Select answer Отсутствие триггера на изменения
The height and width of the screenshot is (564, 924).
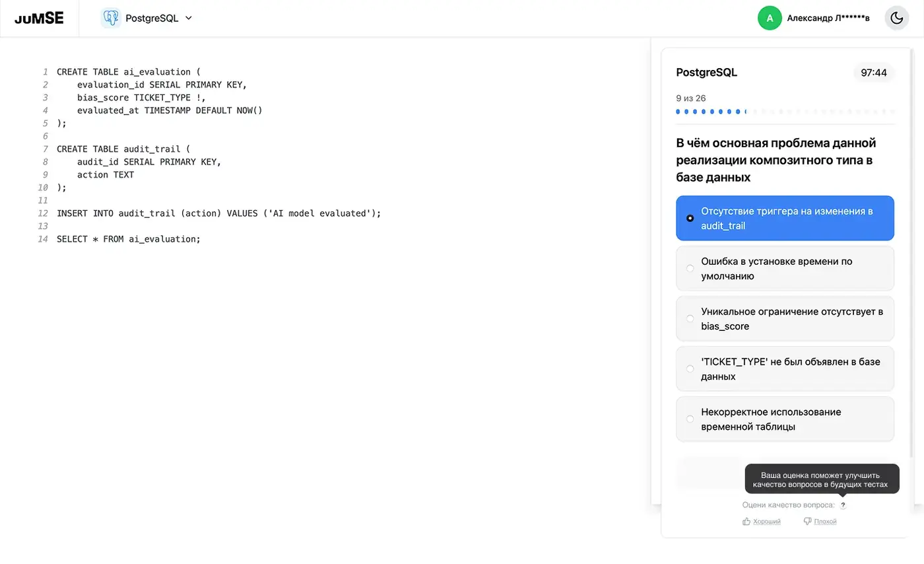[x=785, y=218]
